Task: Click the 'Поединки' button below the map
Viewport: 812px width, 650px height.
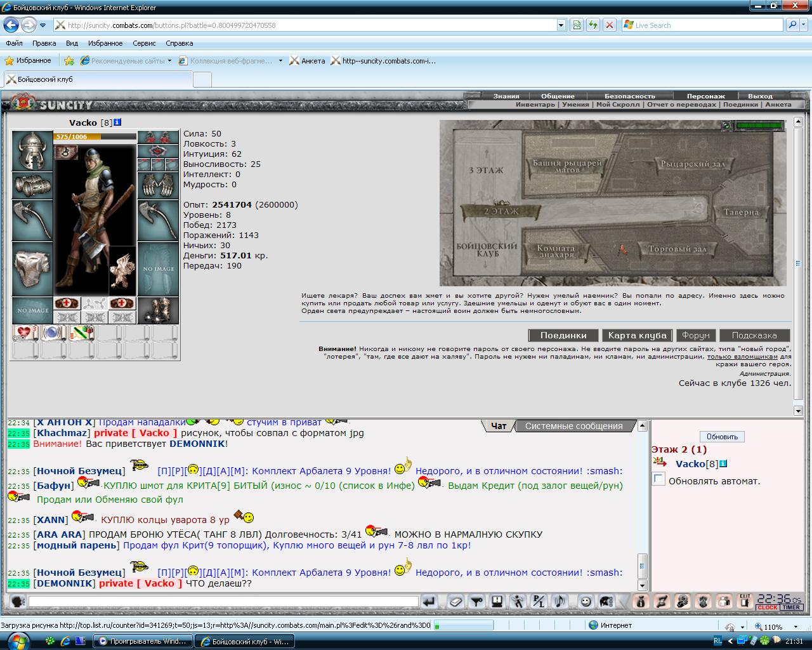Action: coord(563,335)
